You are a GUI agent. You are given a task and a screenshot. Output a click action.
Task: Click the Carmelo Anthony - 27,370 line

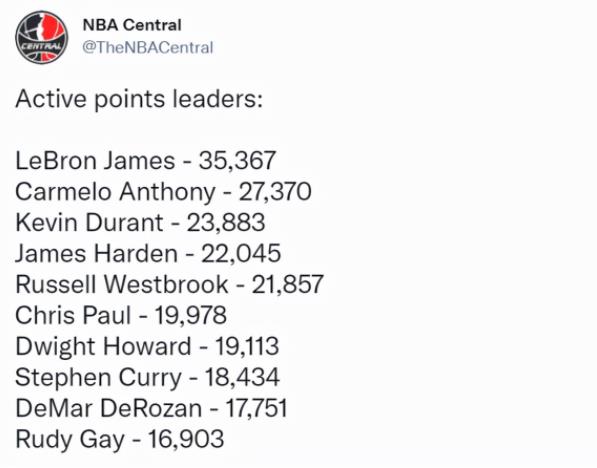coord(163,191)
